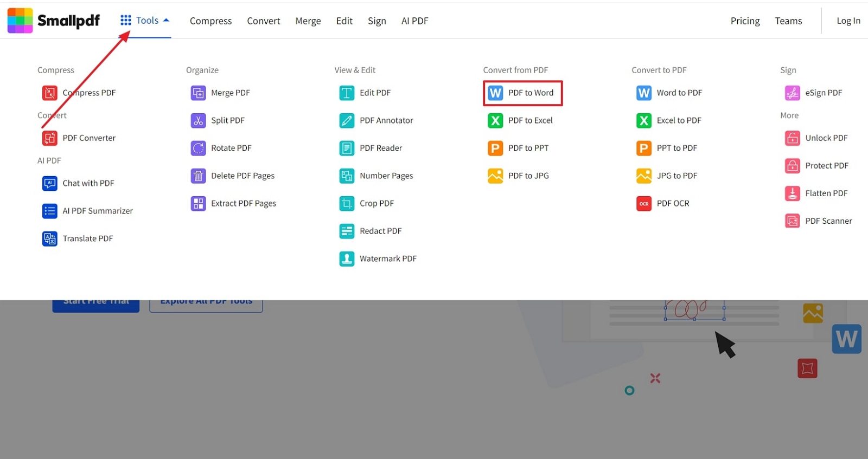This screenshot has width=868, height=459.
Task: Click the PDF OCR icon
Action: tap(644, 203)
